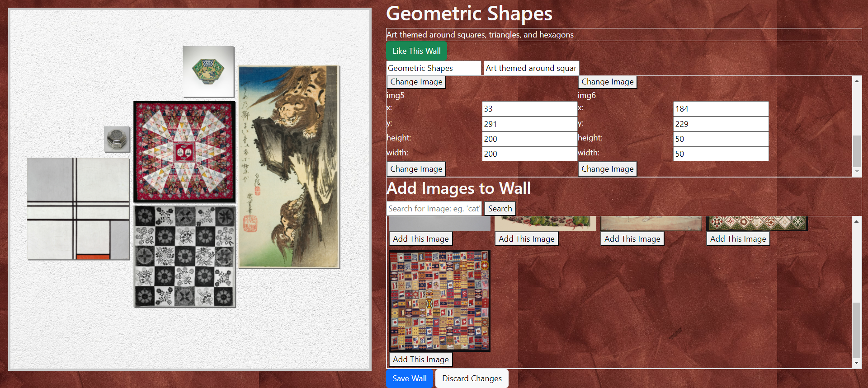The width and height of the screenshot is (868, 388).
Task: Save the wall with Save Wall
Action: (x=409, y=379)
